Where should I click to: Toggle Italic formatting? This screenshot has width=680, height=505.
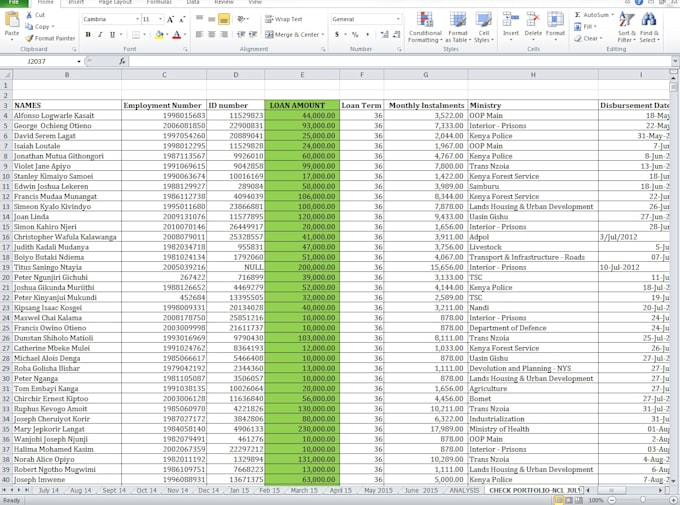pos(100,35)
